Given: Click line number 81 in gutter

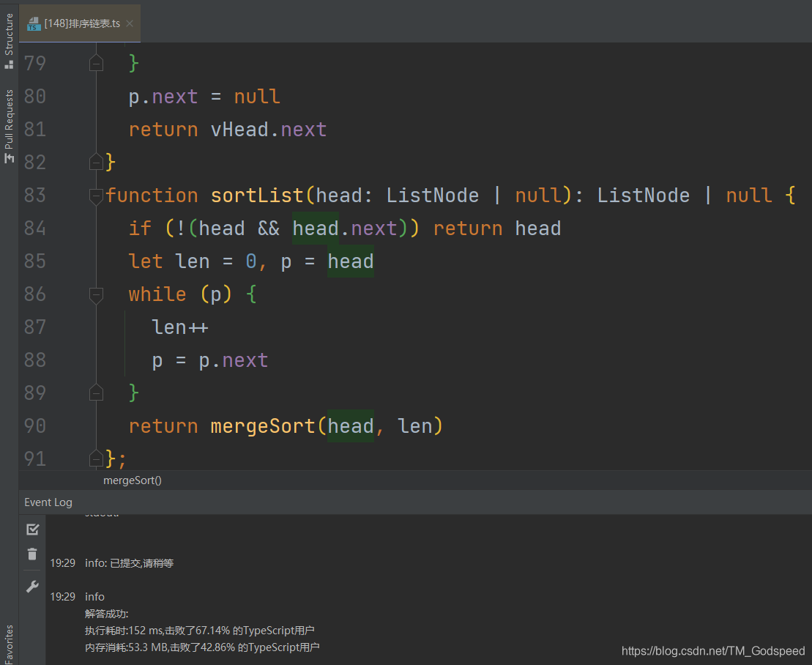Looking at the screenshot, I should pyautogui.click(x=34, y=130).
